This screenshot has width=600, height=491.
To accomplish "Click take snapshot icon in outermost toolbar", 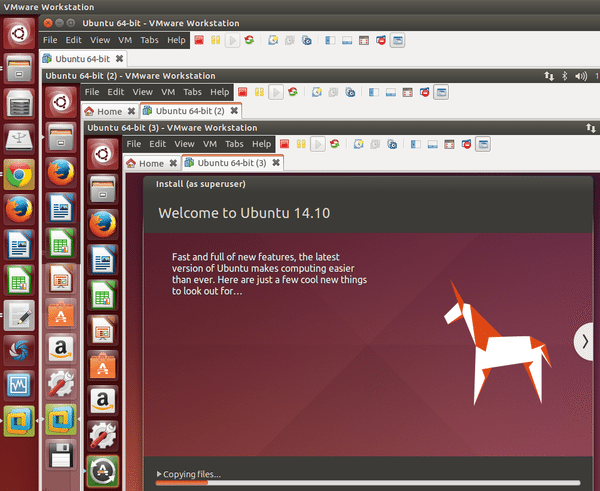I will coord(273,40).
